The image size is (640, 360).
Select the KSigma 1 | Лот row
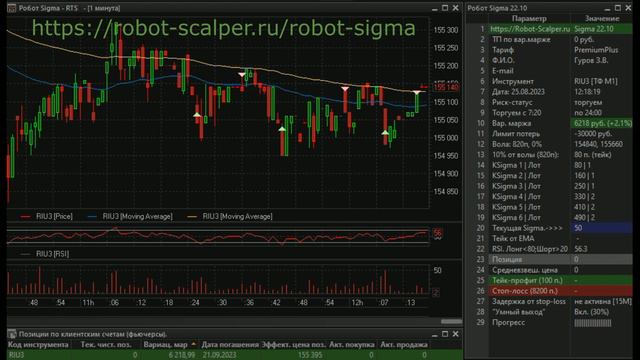coord(549,165)
